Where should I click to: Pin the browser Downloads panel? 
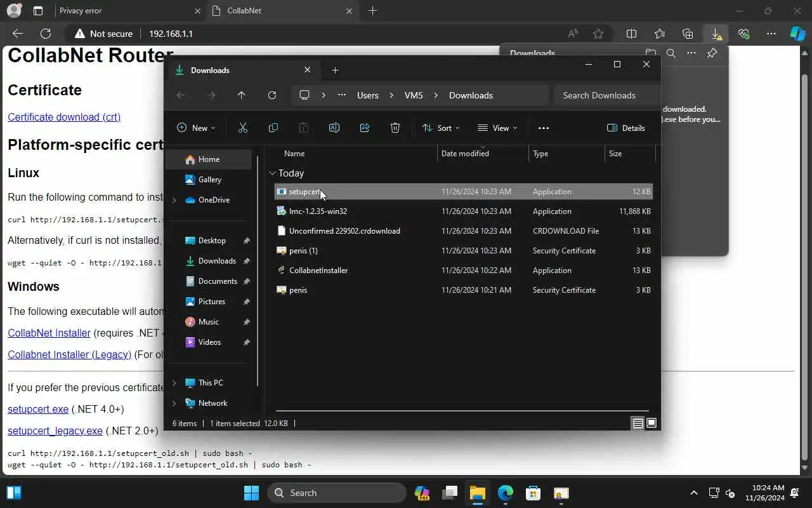712,53
